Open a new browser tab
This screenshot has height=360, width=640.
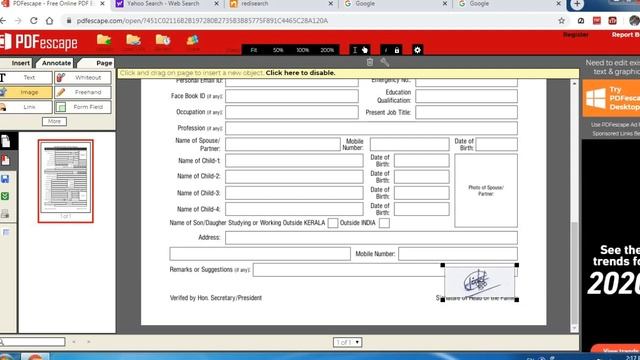[577, 4]
